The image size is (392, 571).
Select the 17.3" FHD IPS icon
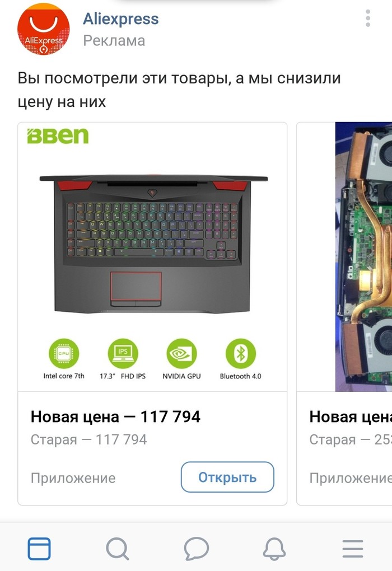tap(123, 353)
